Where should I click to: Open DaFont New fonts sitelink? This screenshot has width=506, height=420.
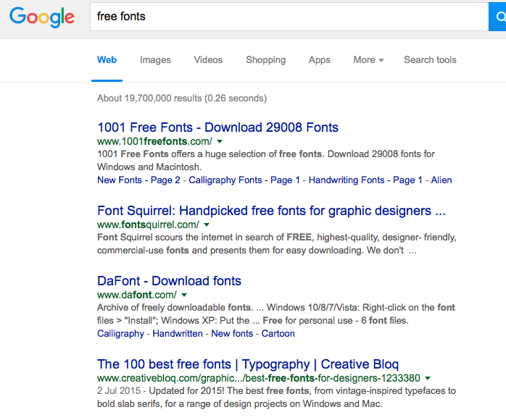click(x=232, y=334)
